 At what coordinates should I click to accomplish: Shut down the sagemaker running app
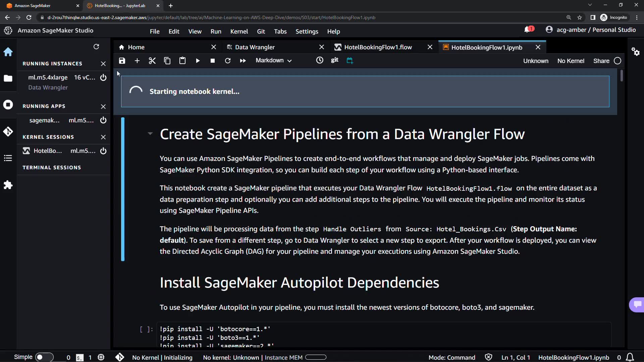[x=103, y=120]
